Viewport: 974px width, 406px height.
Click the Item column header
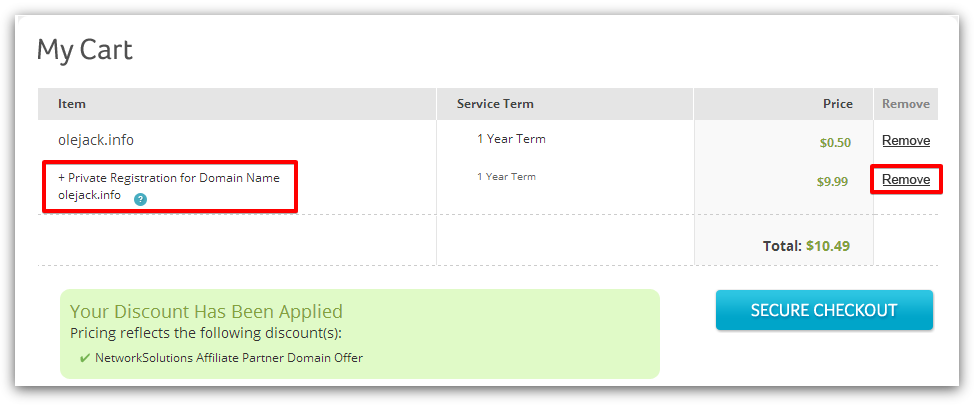pyautogui.click(x=72, y=104)
